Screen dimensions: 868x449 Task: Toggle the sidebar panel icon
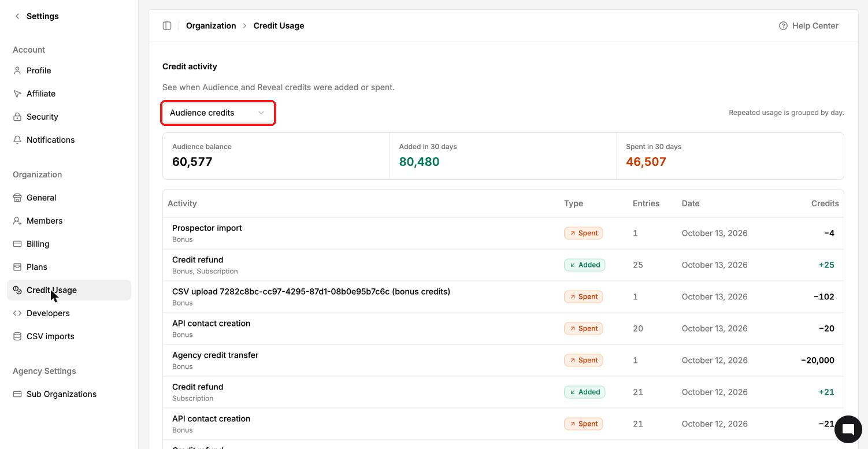click(167, 25)
